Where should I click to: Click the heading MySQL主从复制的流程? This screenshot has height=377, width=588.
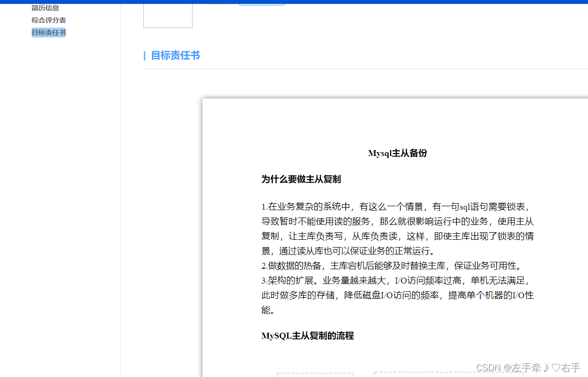(307, 336)
